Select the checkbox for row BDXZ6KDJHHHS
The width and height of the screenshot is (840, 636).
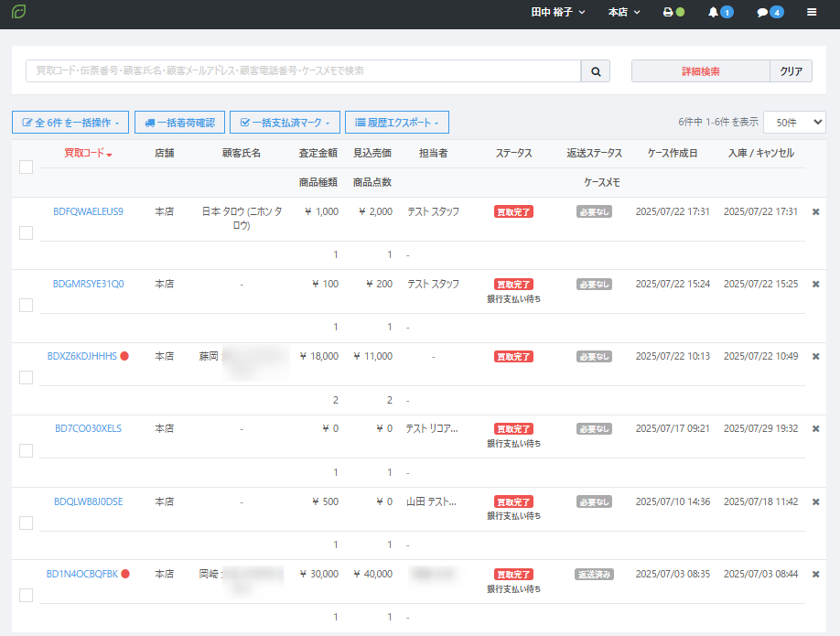coord(26,377)
